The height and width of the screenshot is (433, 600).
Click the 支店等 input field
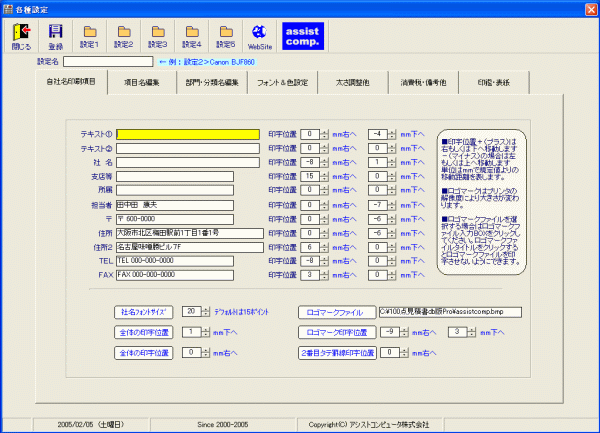tap(175, 176)
